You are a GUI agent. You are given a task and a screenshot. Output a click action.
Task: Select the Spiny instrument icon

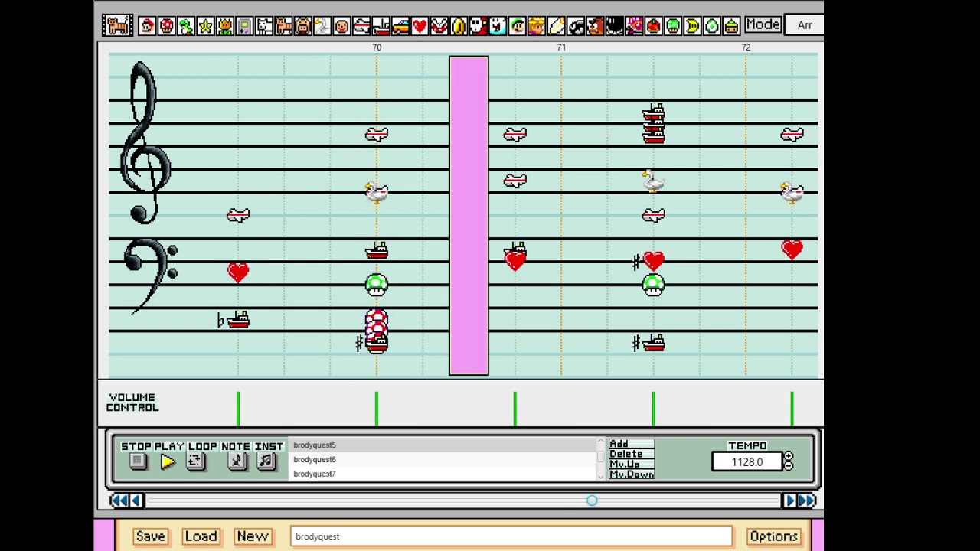click(634, 26)
